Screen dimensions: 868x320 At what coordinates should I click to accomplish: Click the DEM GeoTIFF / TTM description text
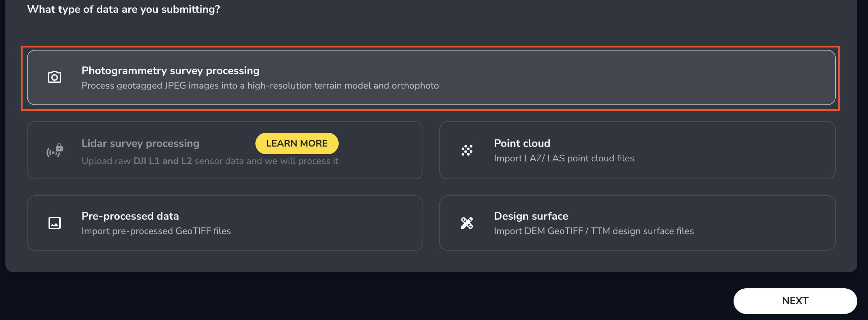pos(593,231)
